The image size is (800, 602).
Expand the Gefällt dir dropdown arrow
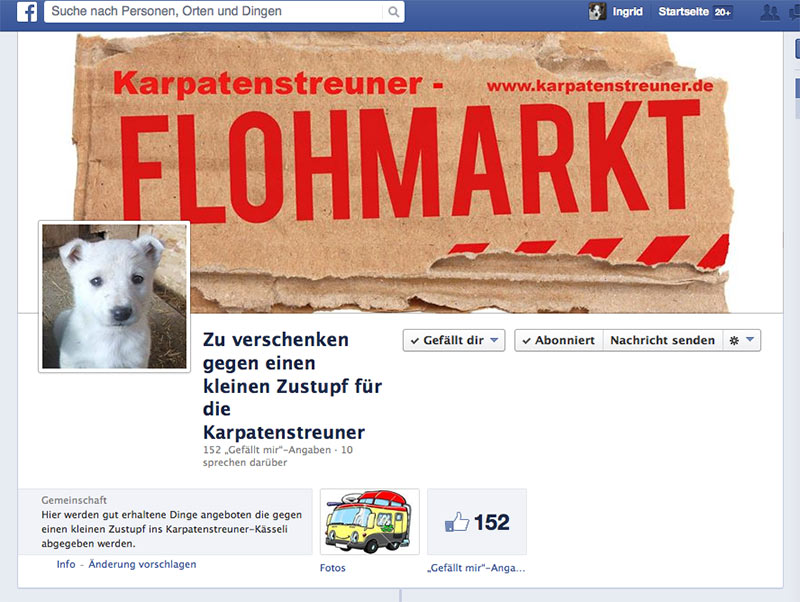(x=494, y=340)
